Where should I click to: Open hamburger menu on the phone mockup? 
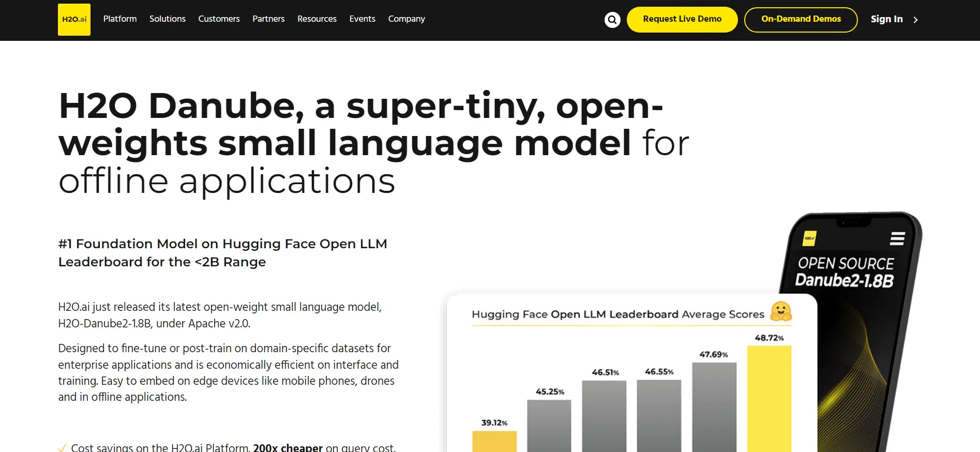point(897,238)
